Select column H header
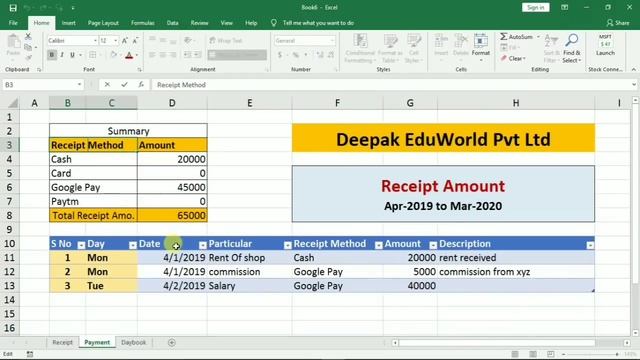The width and height of the screenshot is (640, 360). coord(516,103)
